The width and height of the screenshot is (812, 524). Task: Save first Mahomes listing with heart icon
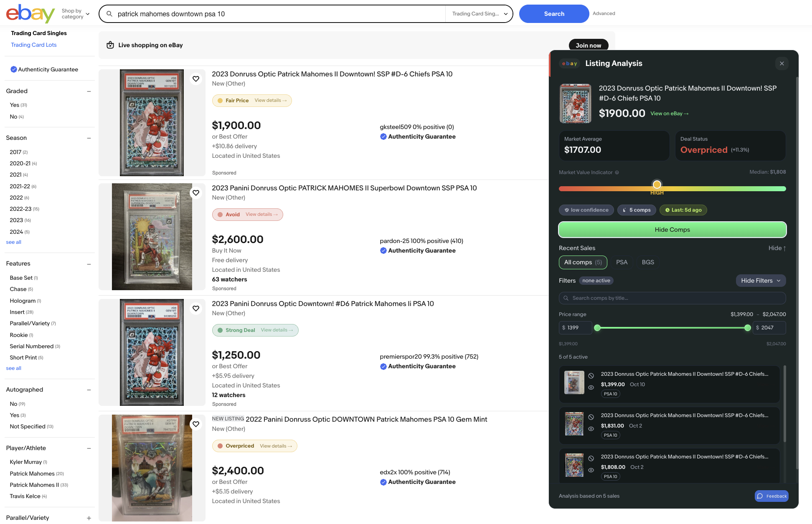196,79
